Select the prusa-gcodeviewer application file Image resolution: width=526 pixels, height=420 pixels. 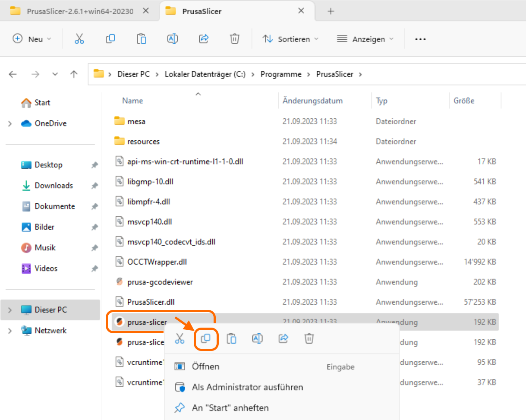pyautogui.click(x=160, y=282)
